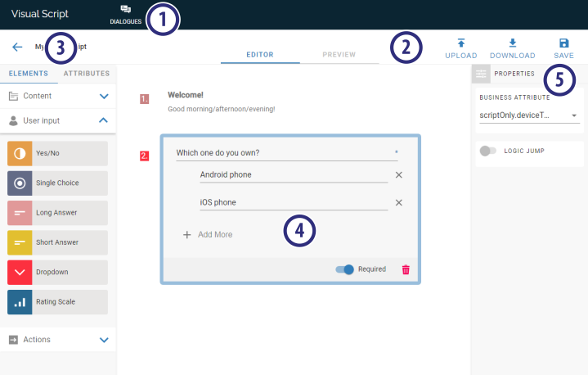Delete question with red trash icon
This screenshot has height=375, width=588.
(406, 269)
